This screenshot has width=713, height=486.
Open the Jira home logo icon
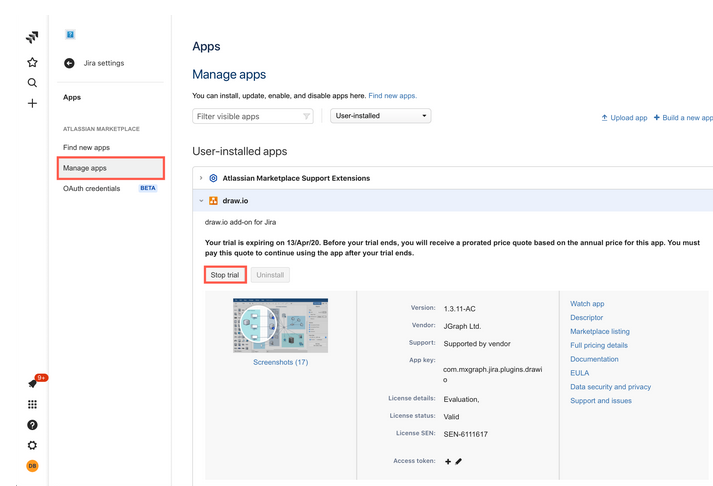(32, 37)
